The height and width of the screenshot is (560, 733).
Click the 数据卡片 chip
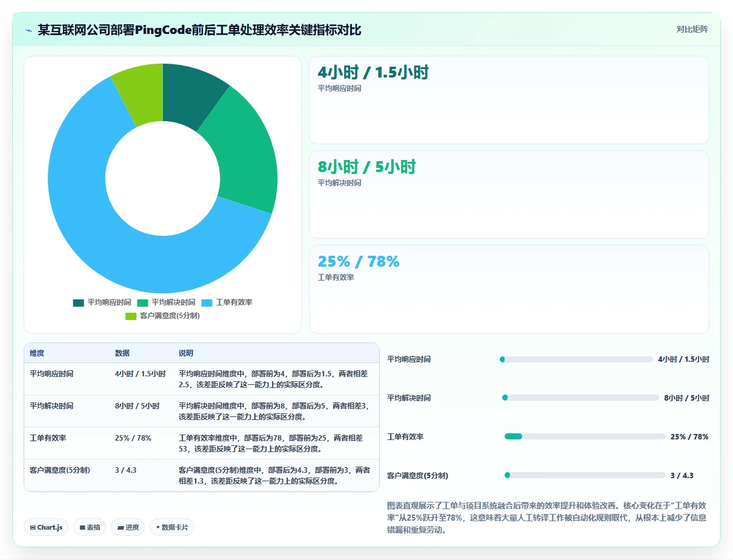pos(172,527)
